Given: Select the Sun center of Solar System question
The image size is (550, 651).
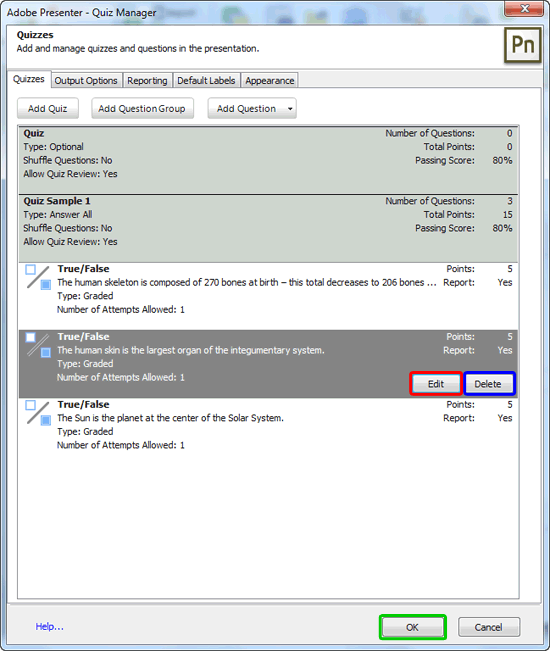Looking at the screenshot, I should coord(170,418).
